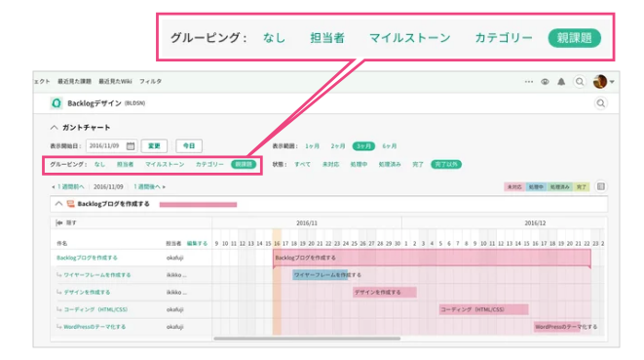Click the pink 未対応 legend swatch

pos(514,186)
